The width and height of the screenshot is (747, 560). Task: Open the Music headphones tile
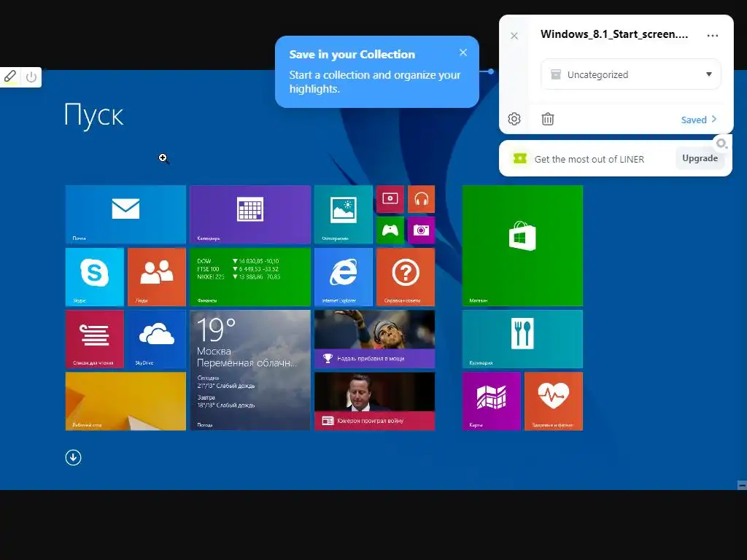pos(421,199)
